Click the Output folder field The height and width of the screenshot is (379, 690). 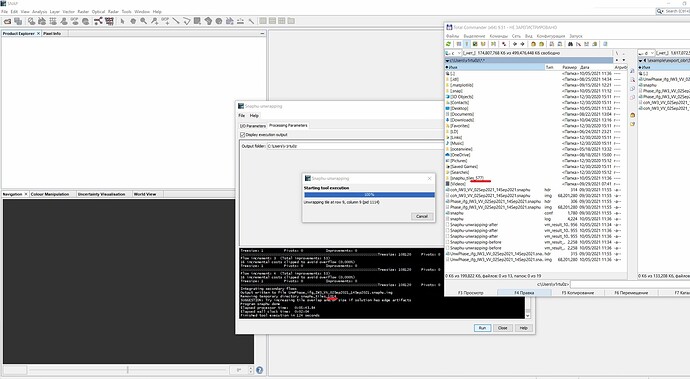pos(355,146)
